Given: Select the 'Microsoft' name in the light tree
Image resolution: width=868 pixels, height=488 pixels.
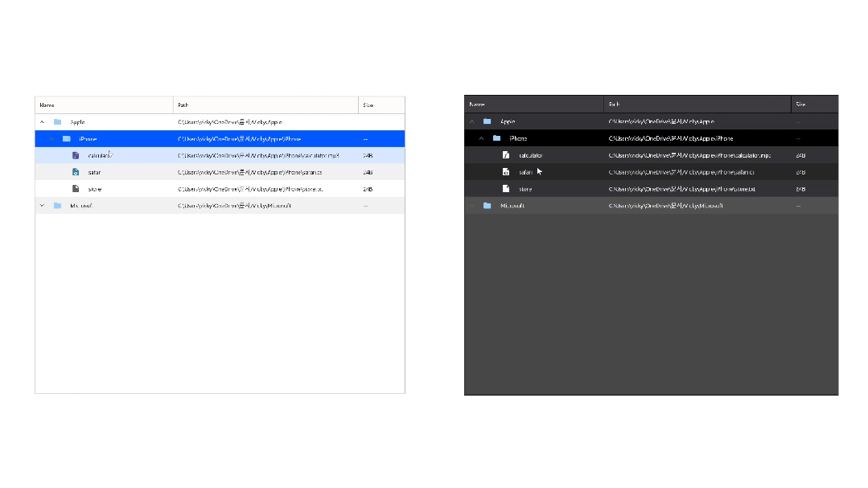Looking at the screenshot, I should 81,206.
